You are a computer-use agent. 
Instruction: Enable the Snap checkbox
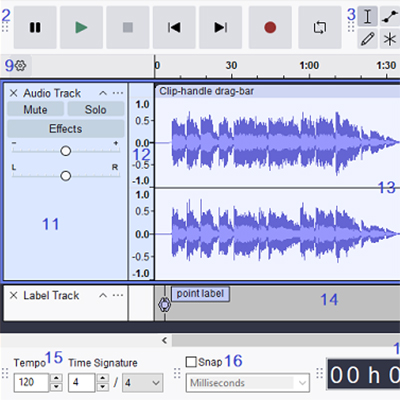click(191, 362)
